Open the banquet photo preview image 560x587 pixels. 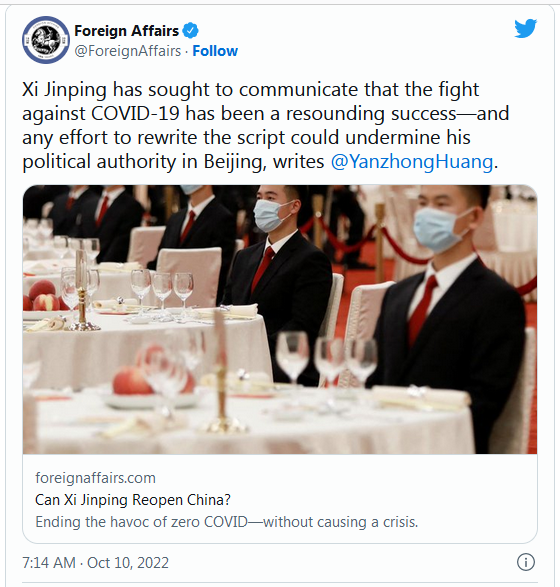280,319
